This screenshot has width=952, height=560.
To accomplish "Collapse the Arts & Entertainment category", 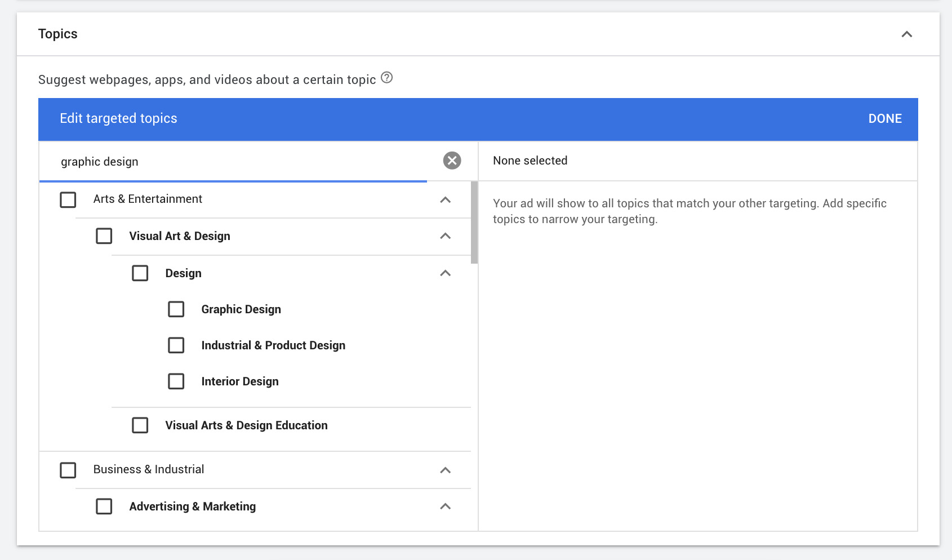I will pyautogui.click(x=446, y=199).
